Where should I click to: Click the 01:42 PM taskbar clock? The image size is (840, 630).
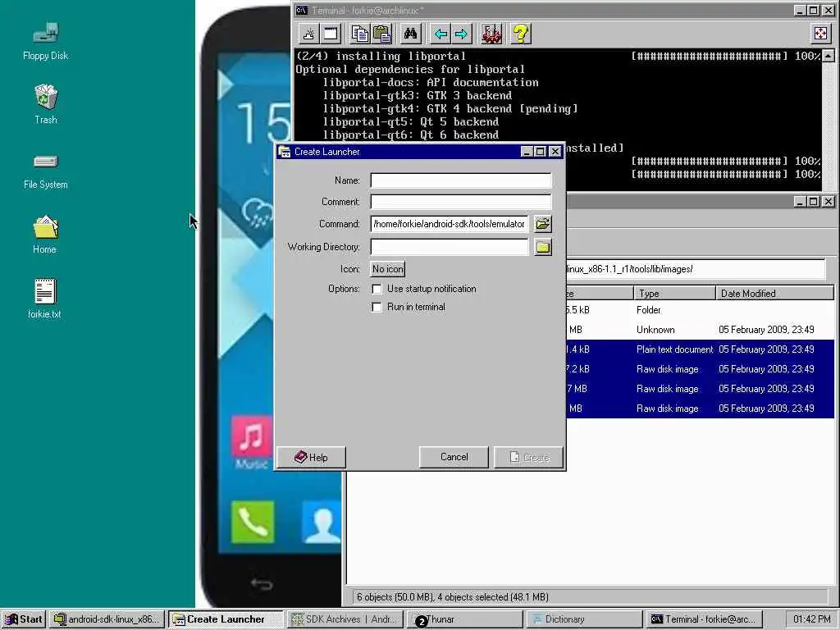coord(811,619)
